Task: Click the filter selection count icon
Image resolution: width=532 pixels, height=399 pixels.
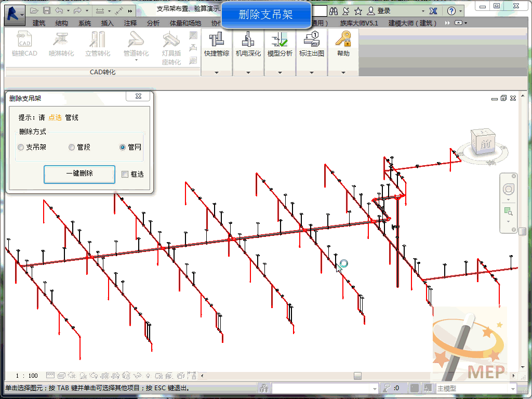Action: pos(387,388)
